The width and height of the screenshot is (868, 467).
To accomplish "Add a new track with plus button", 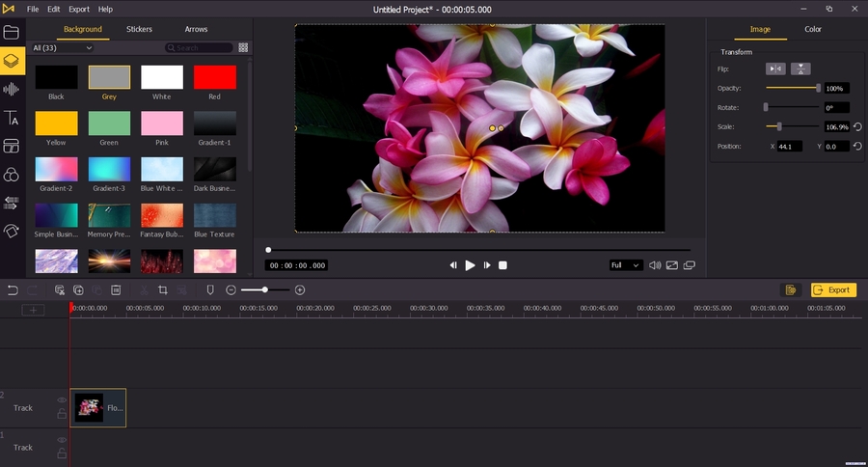I will (x=33, y=310).
